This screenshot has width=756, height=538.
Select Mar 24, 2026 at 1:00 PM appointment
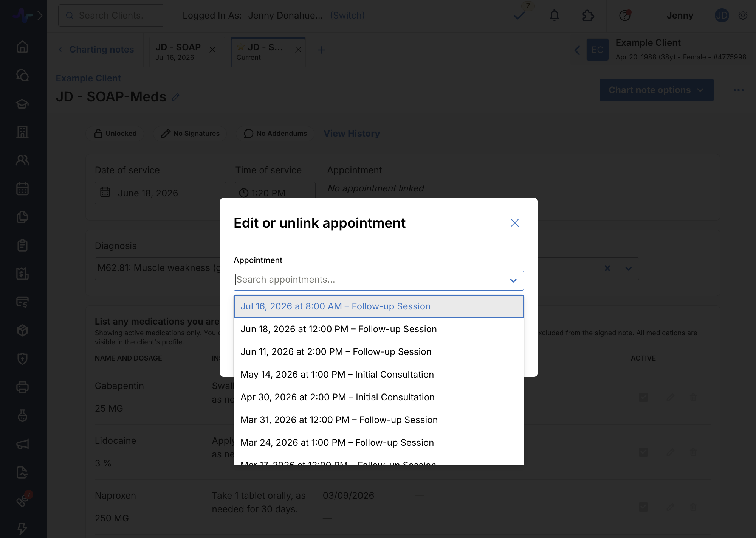379,443
